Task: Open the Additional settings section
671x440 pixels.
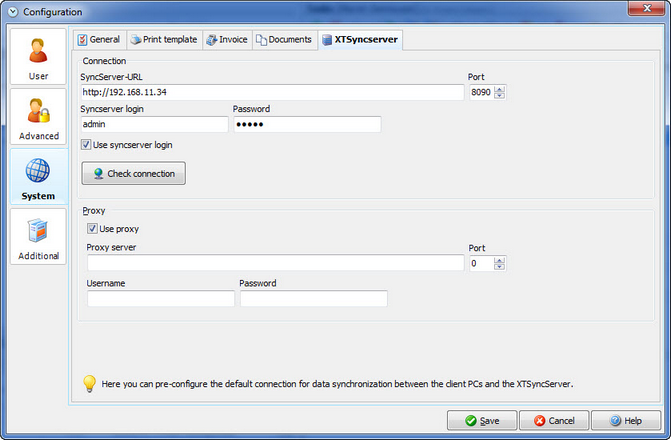Action: 38,236
